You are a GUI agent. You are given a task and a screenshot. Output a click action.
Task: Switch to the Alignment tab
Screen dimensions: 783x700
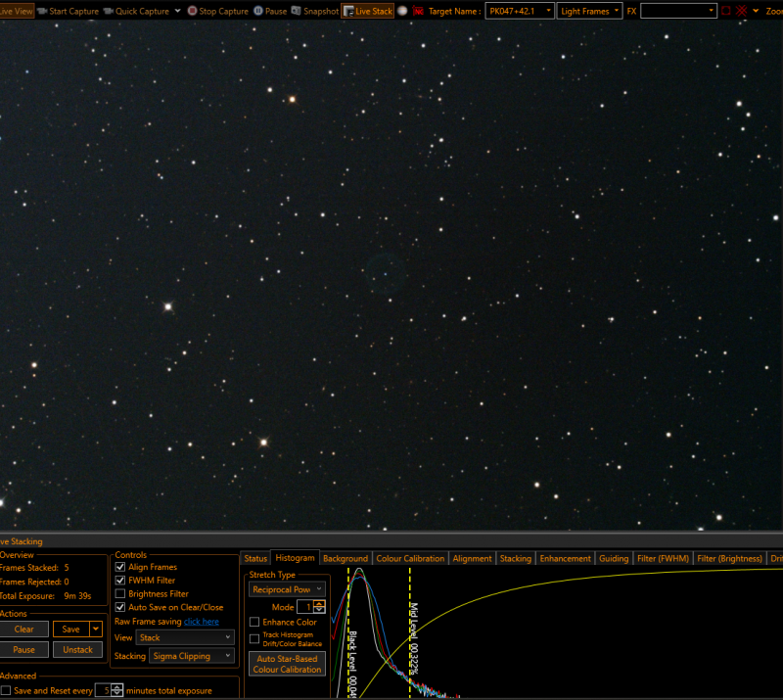472,558
